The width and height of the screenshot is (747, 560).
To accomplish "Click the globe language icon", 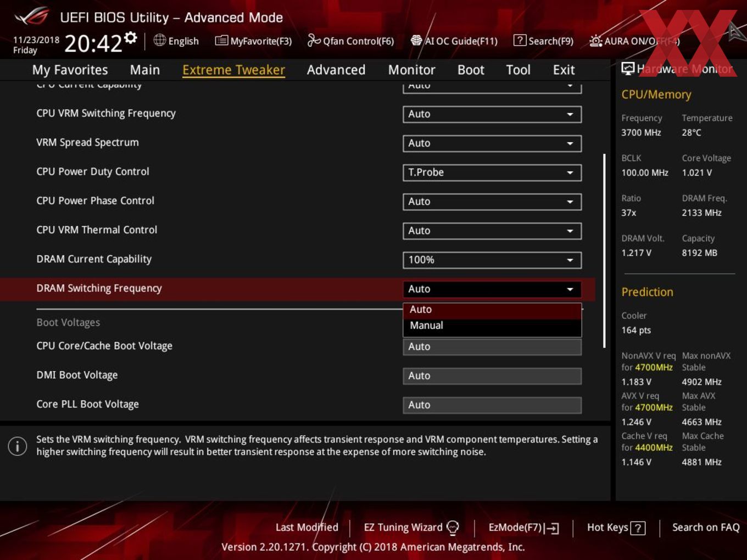I will tap(160, 40).
